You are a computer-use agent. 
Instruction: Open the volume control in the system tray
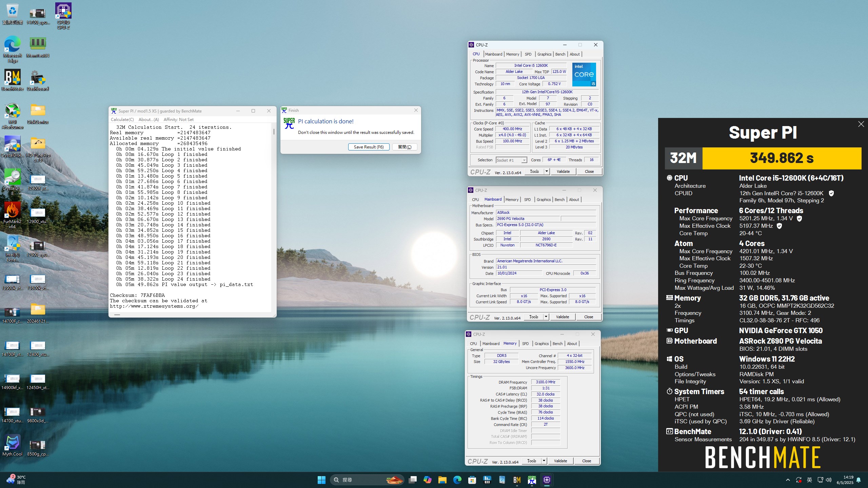[x=829, y=480]
